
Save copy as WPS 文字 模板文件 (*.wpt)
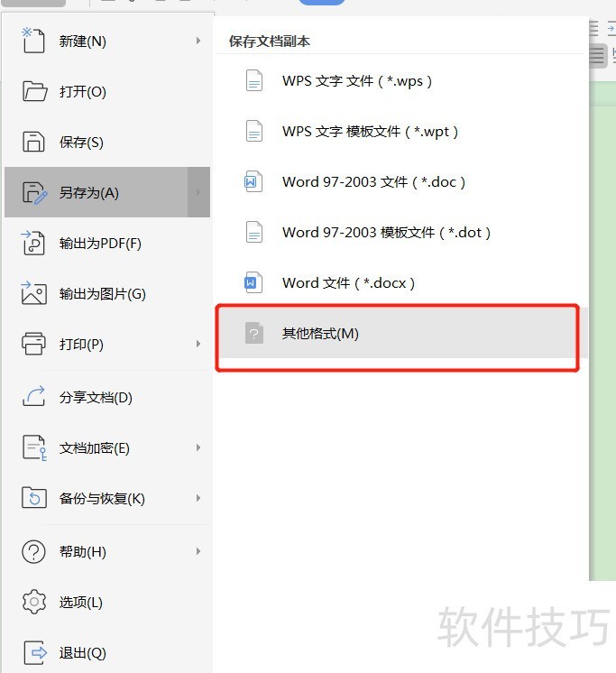401,131
